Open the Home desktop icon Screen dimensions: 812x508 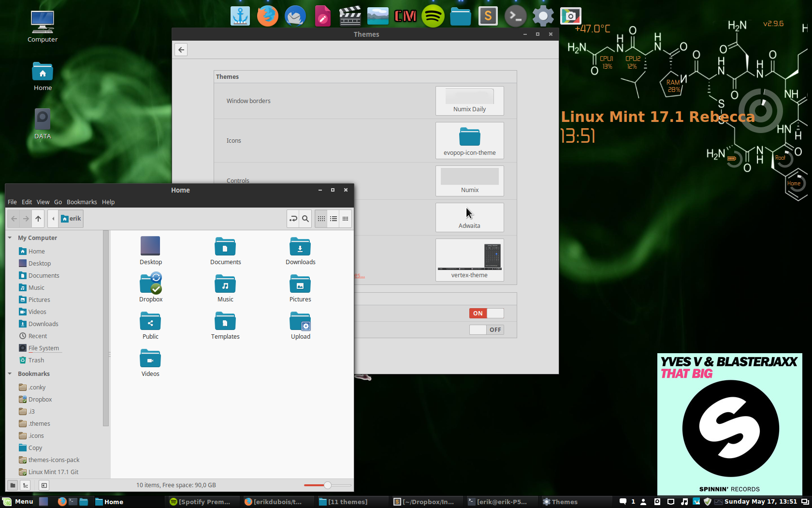(43, 76)
